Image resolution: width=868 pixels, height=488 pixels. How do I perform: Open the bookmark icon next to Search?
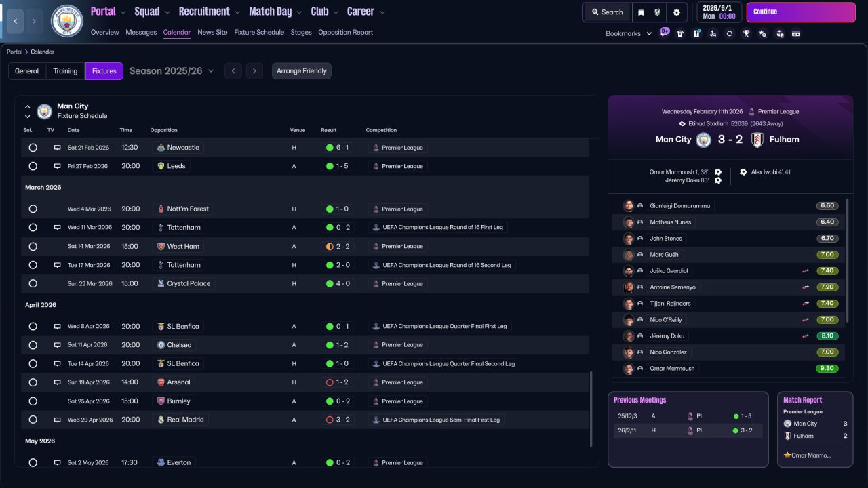(641, 12)
